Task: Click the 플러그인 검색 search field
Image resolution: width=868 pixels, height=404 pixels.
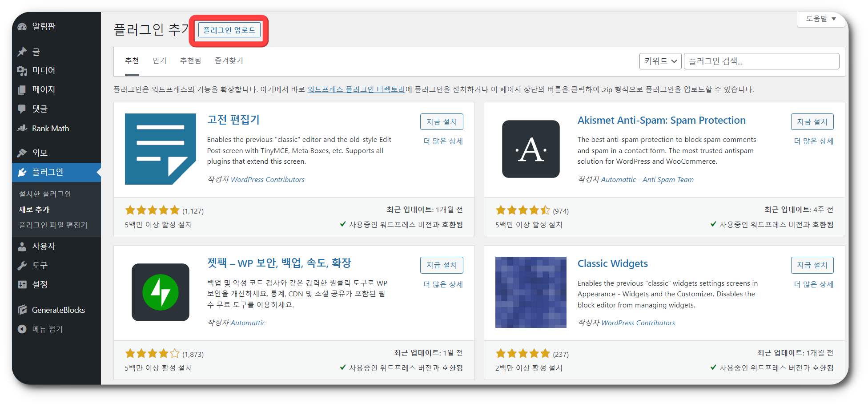Action: pyautogui.click(x=761, y=61)
